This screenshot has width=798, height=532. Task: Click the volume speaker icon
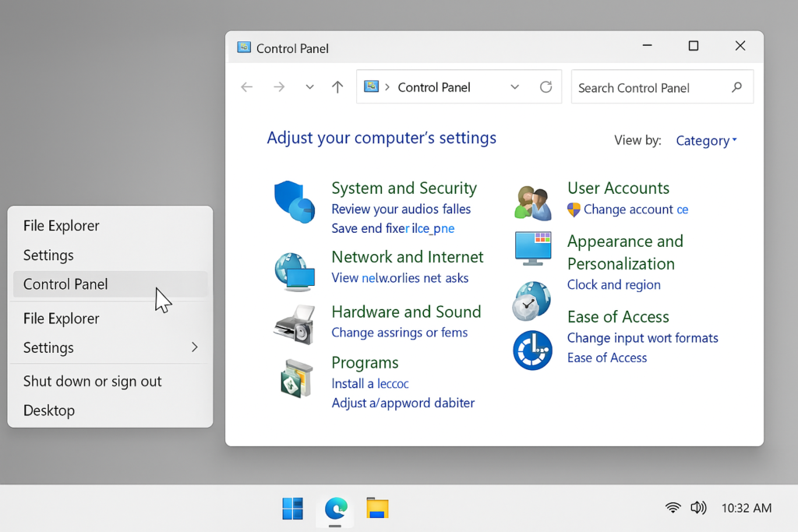coord(699,508)
